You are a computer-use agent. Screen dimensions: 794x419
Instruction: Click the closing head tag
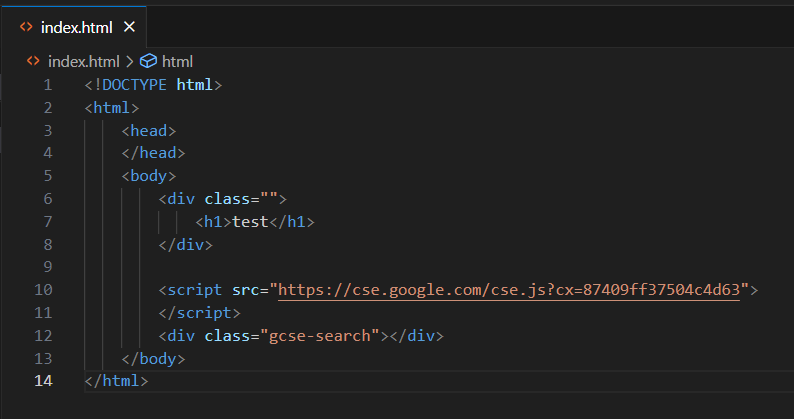(x=153, y=153)
